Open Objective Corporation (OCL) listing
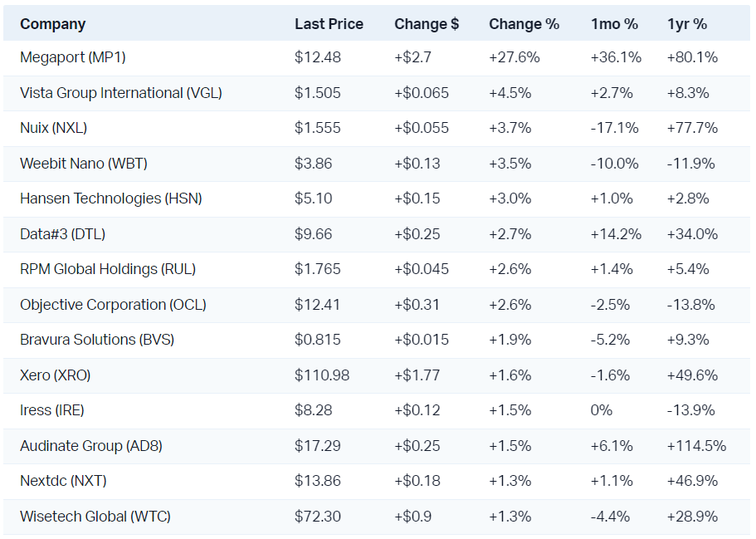Viewport: 756px width, 539px height. pos(113,305)
